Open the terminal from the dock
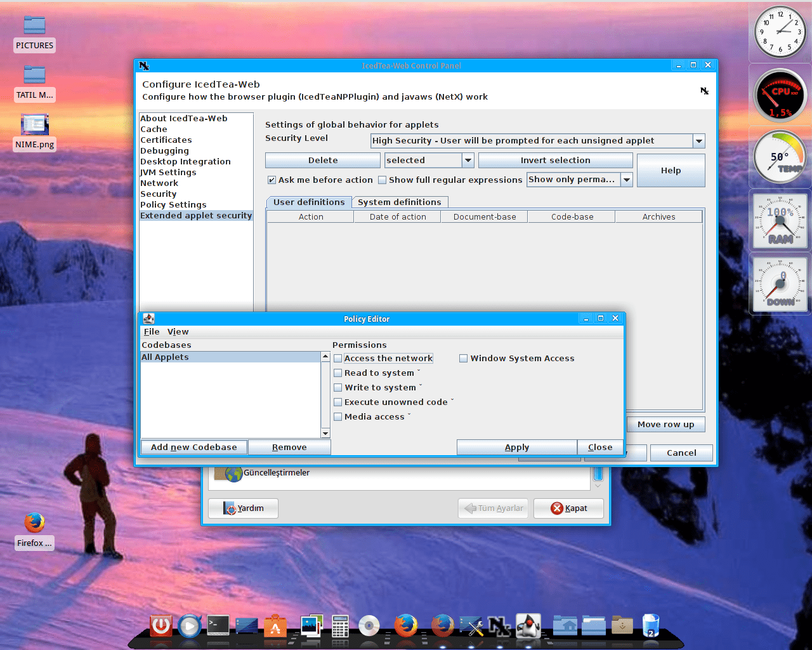Image resolution: width=812 pixels, height=650 pixels. click(x=218, y=625)
